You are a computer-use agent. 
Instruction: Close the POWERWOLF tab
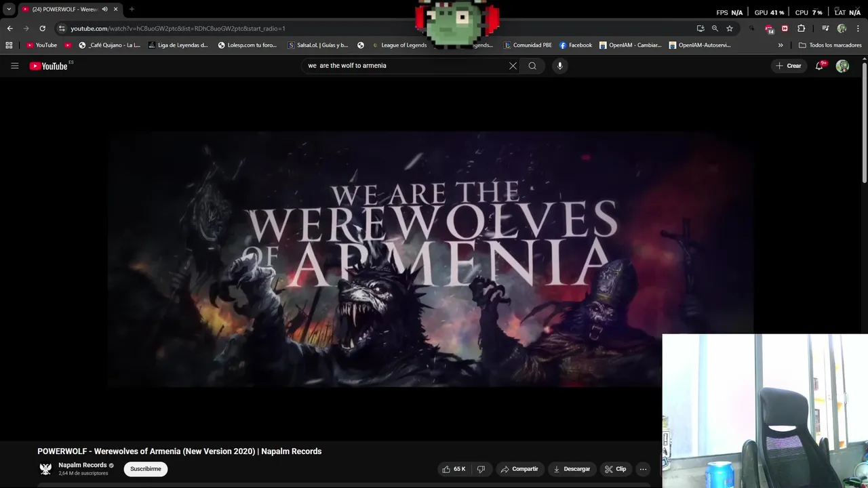pos(116,9)
